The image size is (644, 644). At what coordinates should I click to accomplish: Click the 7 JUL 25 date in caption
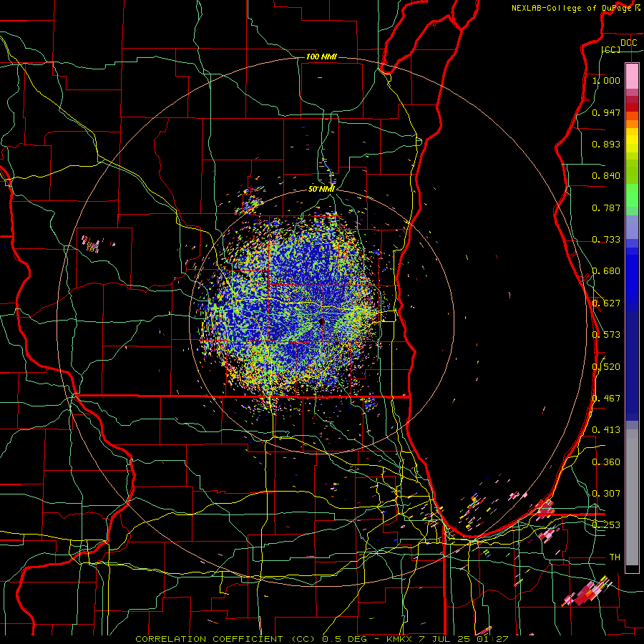tap(445, 639)
